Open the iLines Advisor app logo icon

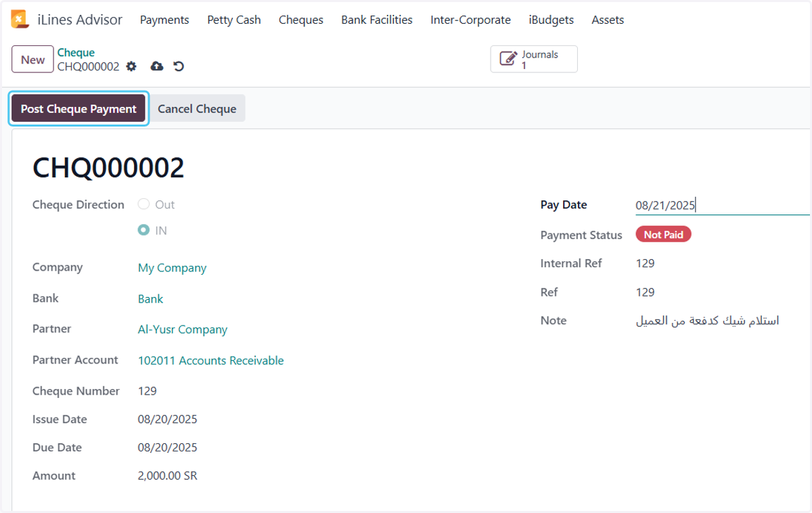(20, 20)
